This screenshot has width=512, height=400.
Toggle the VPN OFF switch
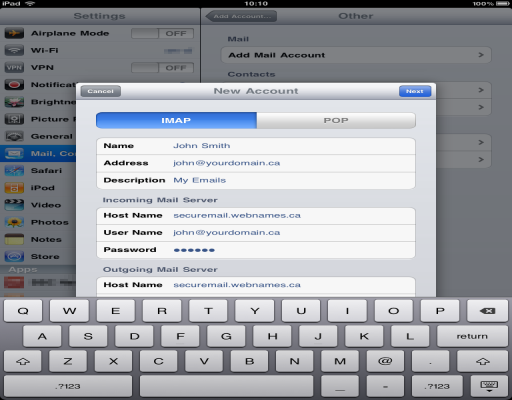[162, 68]
